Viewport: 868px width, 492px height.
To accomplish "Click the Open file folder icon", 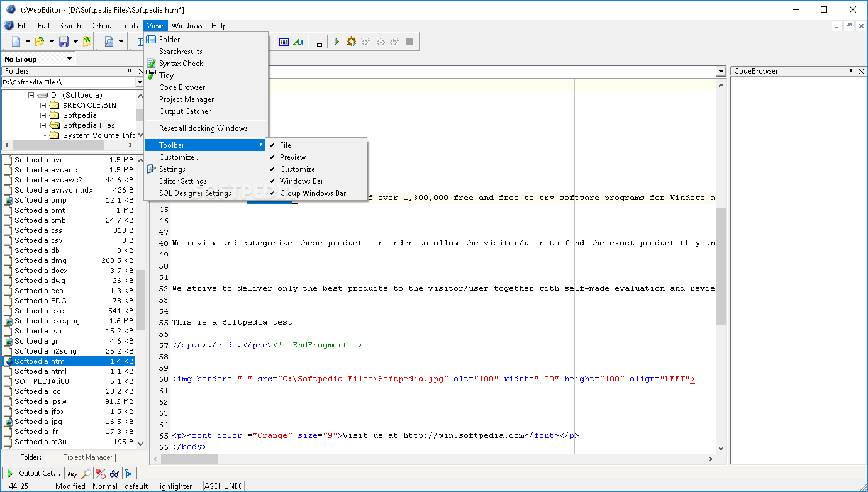I will (40, 42).
